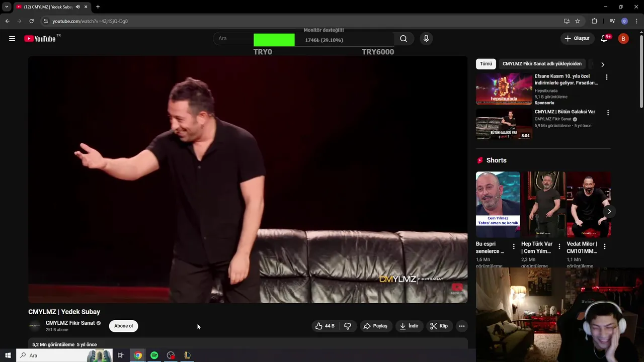View site information in address bar

(x=46, y=21)
